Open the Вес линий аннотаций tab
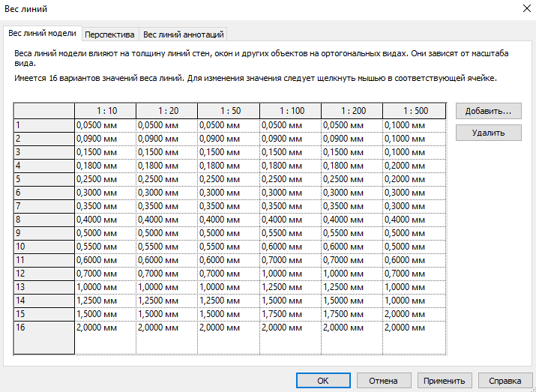 183,34
